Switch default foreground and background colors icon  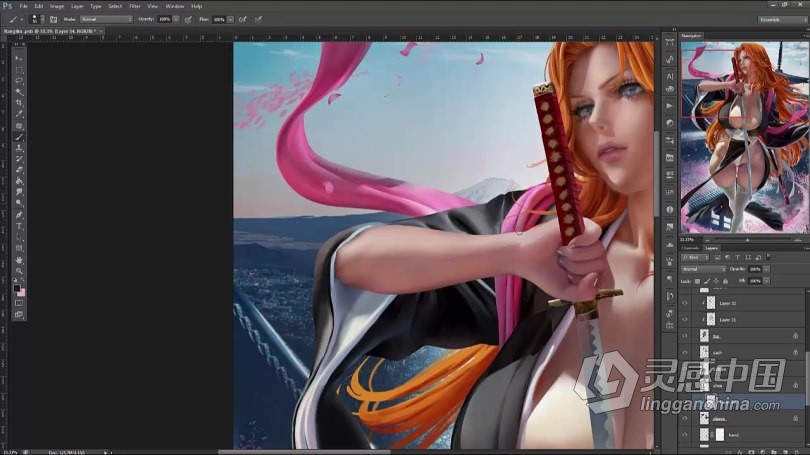pos(15,280)
